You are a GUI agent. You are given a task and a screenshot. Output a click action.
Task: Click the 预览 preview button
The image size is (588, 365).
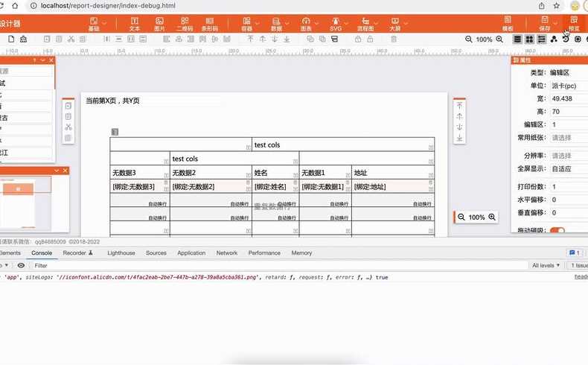[574, 23]
